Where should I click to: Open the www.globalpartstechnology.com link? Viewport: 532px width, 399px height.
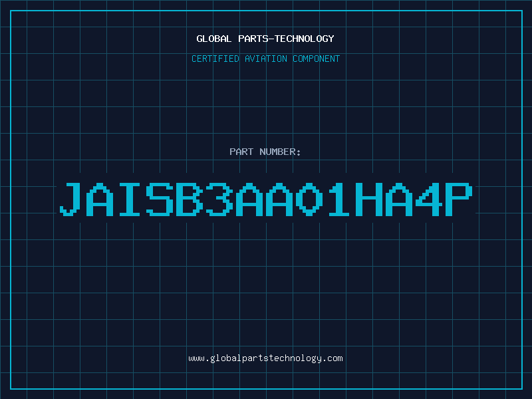click(265, 358)
